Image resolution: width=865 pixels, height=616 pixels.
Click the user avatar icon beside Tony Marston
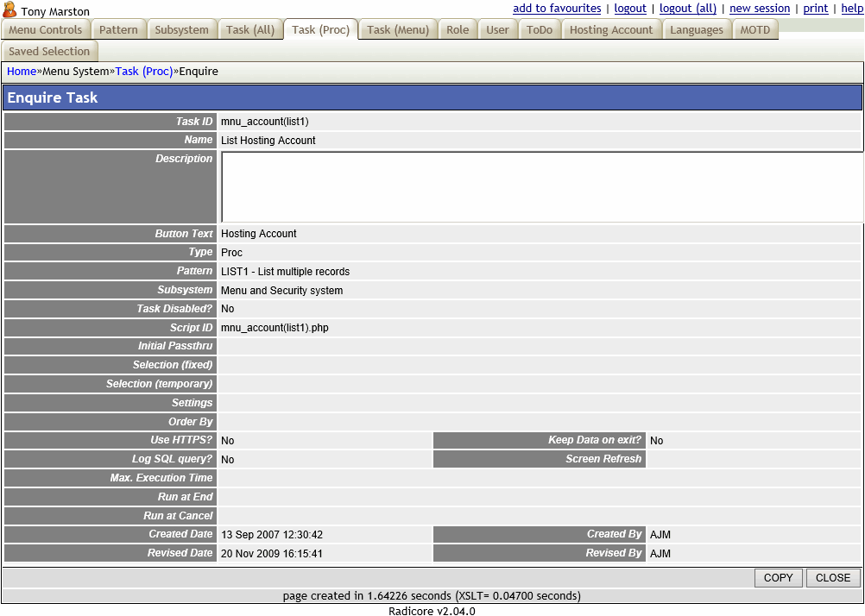pyautogui.click(x=9, y=10)
